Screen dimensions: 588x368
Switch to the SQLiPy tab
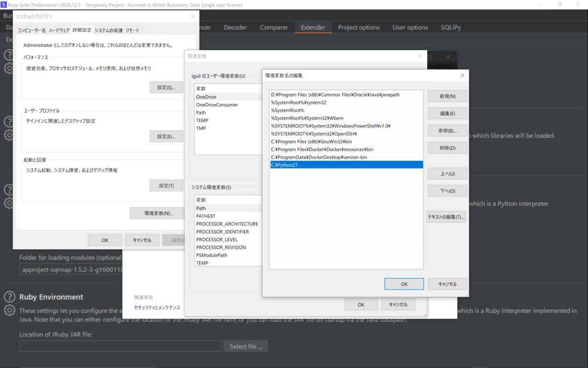pos(451,27)
